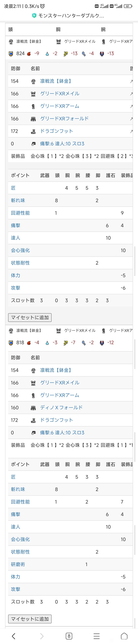The width and height of the screenshot is (138, 644).
Task: Click the second マイセットに追加 button
Action: click(30, 619)
